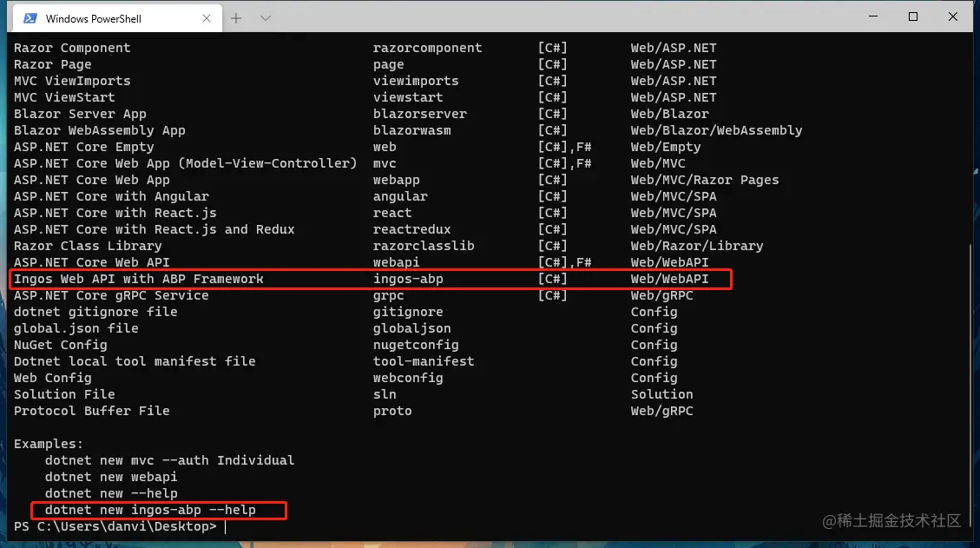Click the 'tool-manifest' short name
This screenshot has width=980, height=548.
(424, 361)
